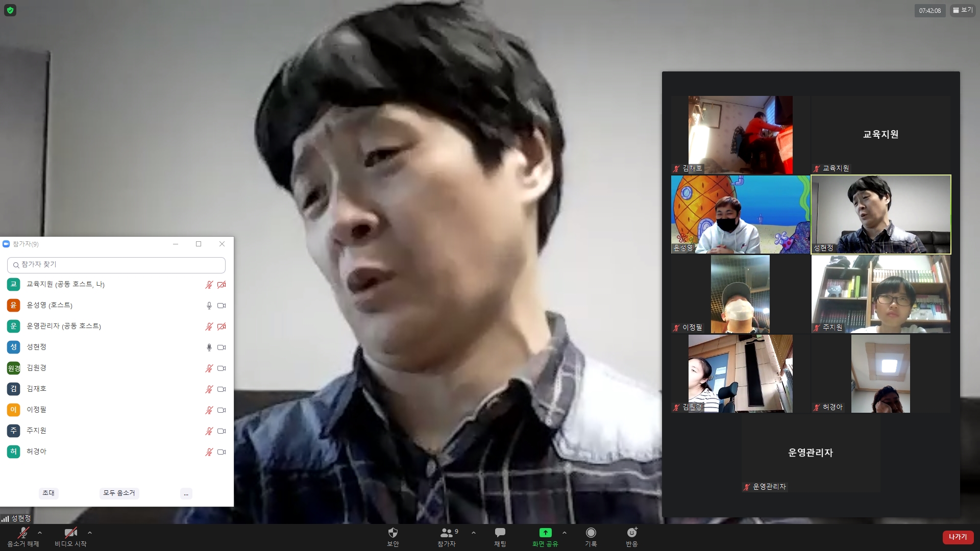980x551 pixels.
Task: Click camera icon in 이정필 row
Action: [x=222, y=410]
